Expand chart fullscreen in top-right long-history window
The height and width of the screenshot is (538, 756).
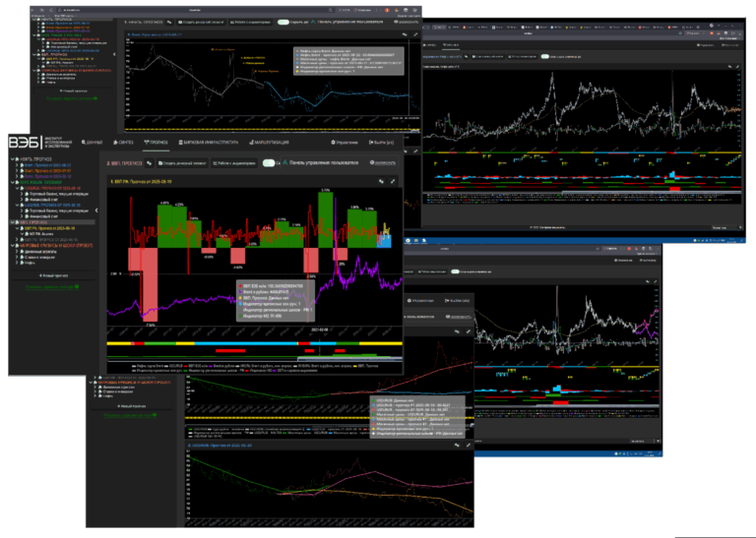737,67
